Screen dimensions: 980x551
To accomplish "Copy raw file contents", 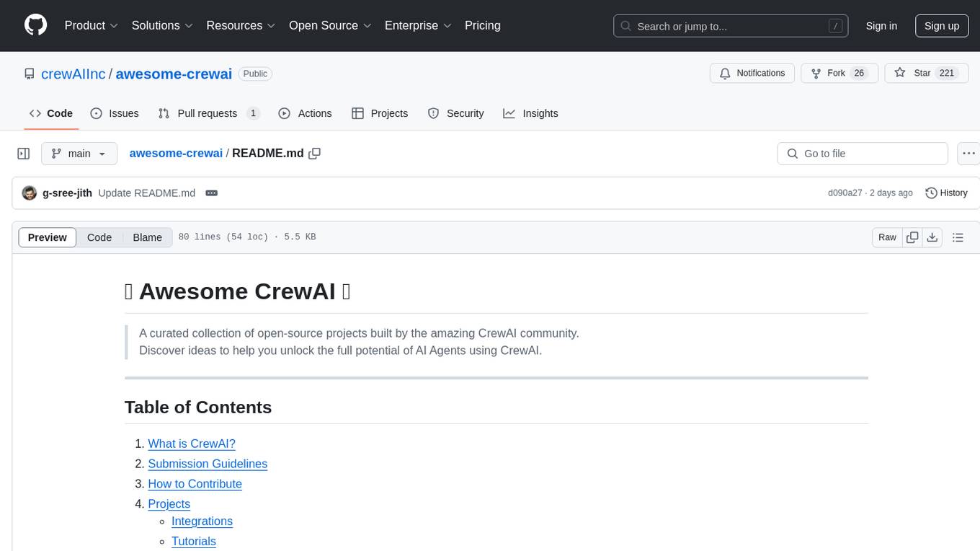I will tap(912, 237).
